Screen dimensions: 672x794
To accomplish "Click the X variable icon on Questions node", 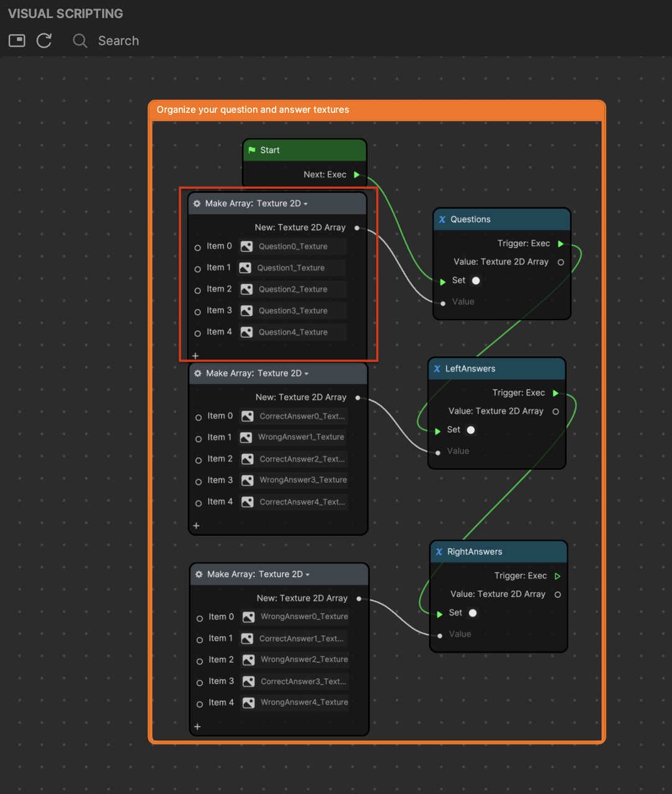I will click(x=442, y=220).
